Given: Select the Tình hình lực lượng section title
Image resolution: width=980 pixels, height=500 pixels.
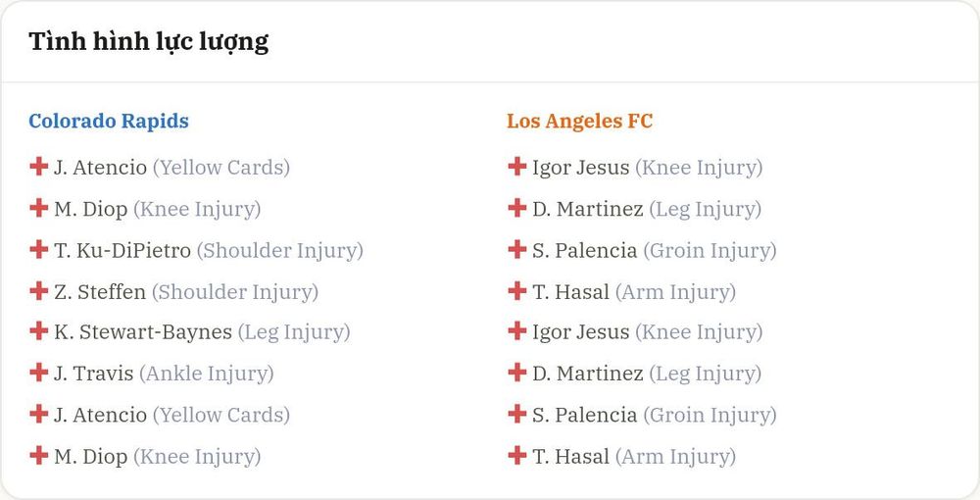Looking at the screenshot, I should coord(149,42).
